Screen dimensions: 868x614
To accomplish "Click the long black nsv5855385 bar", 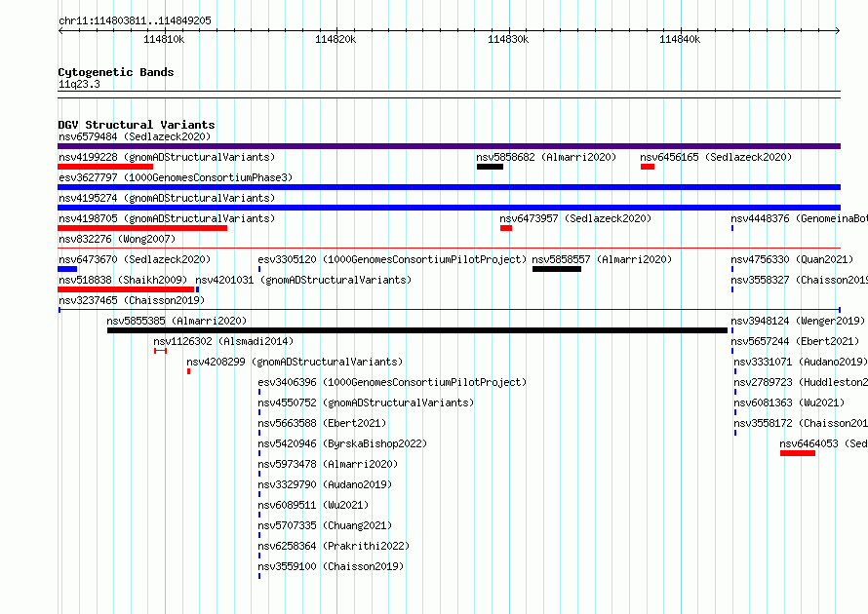I will [417, 330].
